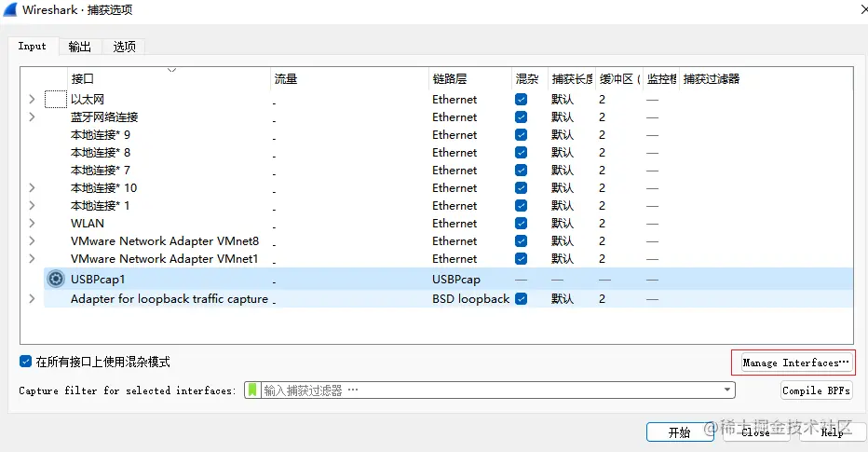Switch to the 选项 tab
Image resolution: width=868 pixels, height=452 pixels.
tap(124, 47)
